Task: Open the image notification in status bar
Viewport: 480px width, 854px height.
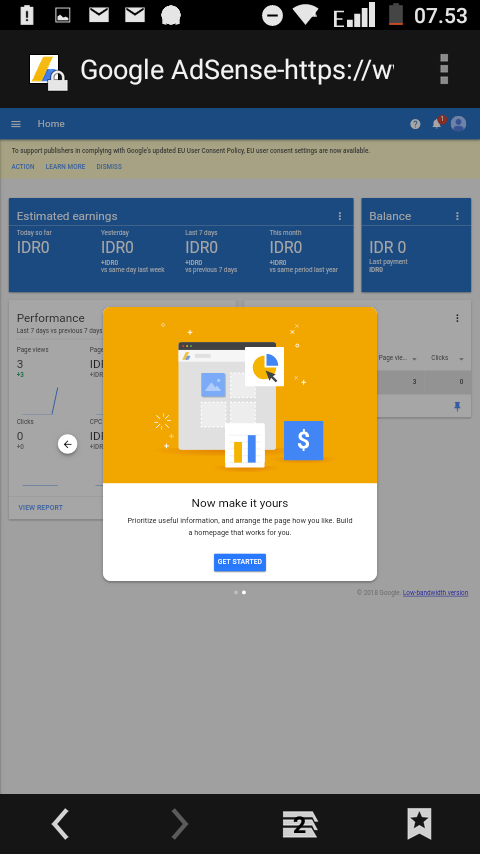Action: pyautogui.click(x=63, y=15)
